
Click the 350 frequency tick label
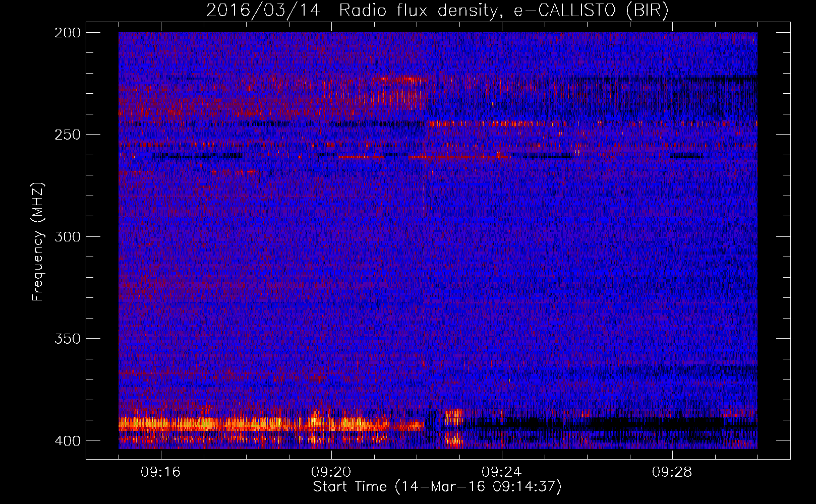click(68, 338)
